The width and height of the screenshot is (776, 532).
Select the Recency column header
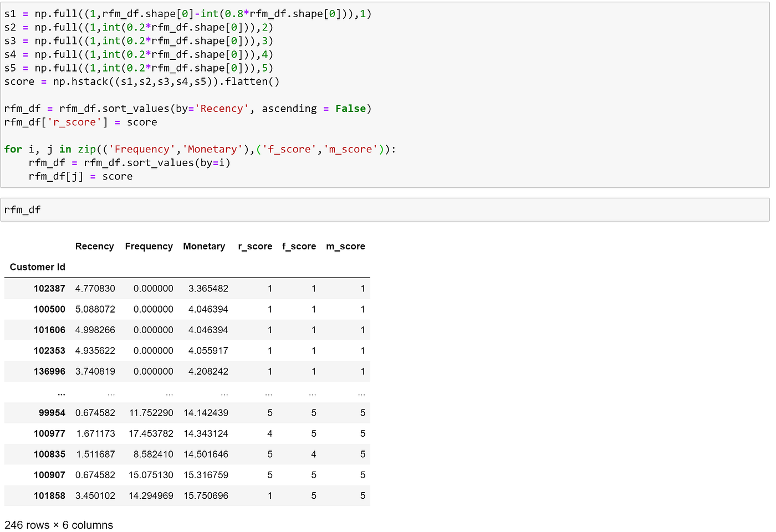pyautogui.click(x=94, y=246)
